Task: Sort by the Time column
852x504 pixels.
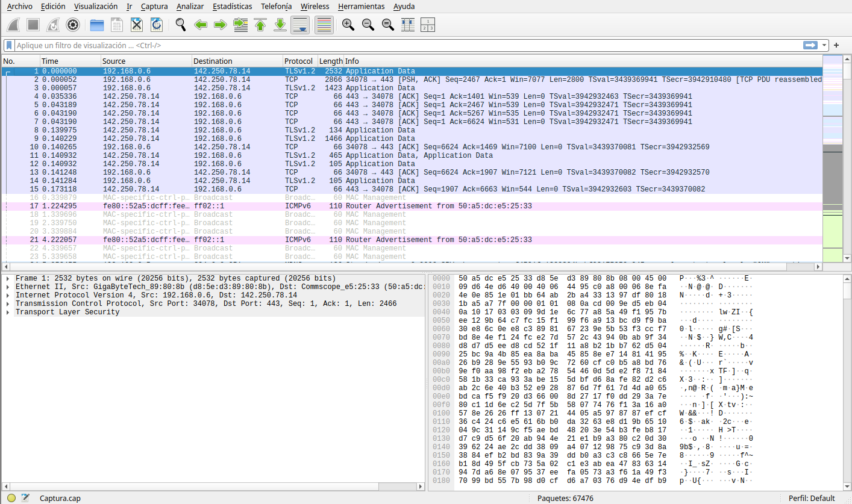Action: pyautogui.click(x=70, y=61)
